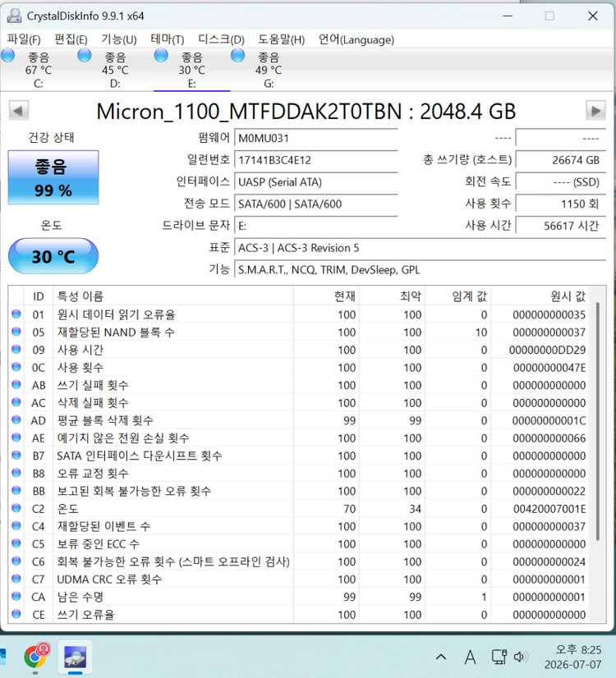The height and width of the screenshot is (678, 616).
Task: Click status icon of row B7 SATA 인터페이스 다운시프트
Action: [x=16, y=456]
